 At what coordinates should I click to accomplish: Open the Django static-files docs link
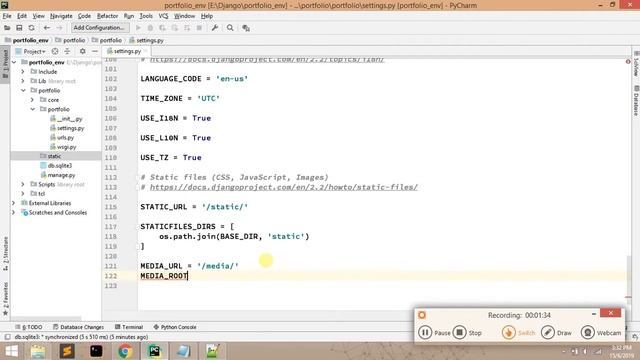pos(284,187)
